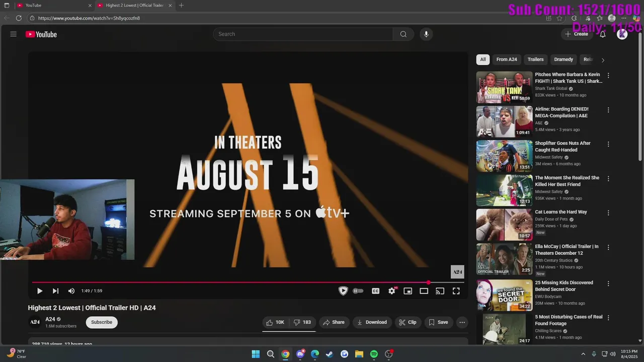Image resolution: width=644 pixels, height=362 pixels.
Task: Open a new browser tab
Action: point(181,6)
